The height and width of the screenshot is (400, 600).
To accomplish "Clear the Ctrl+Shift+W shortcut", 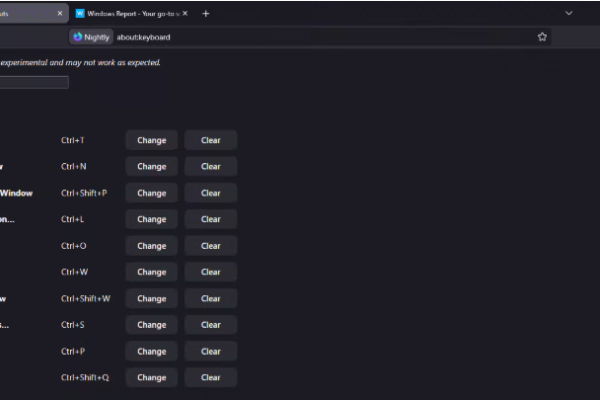I will 210,298.
